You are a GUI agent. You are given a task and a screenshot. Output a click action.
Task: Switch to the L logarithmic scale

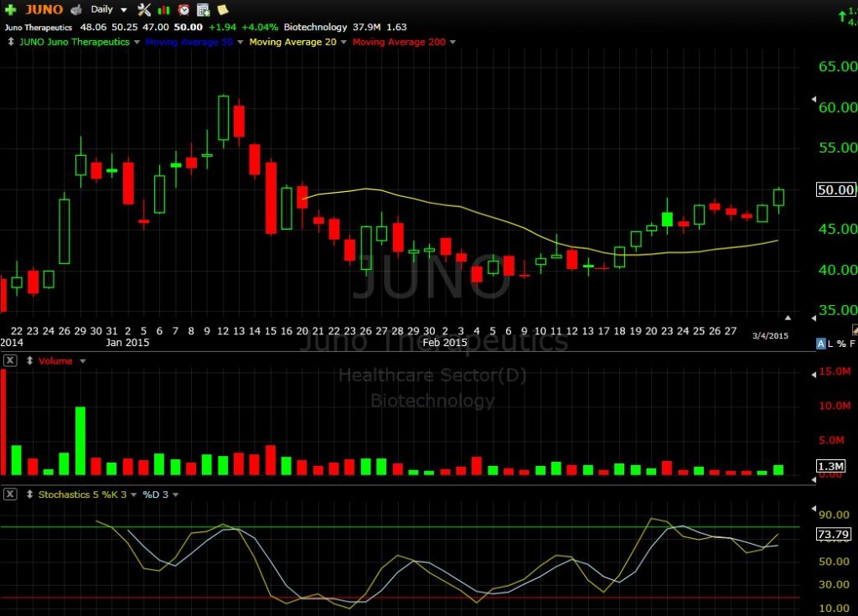point(830,344)
